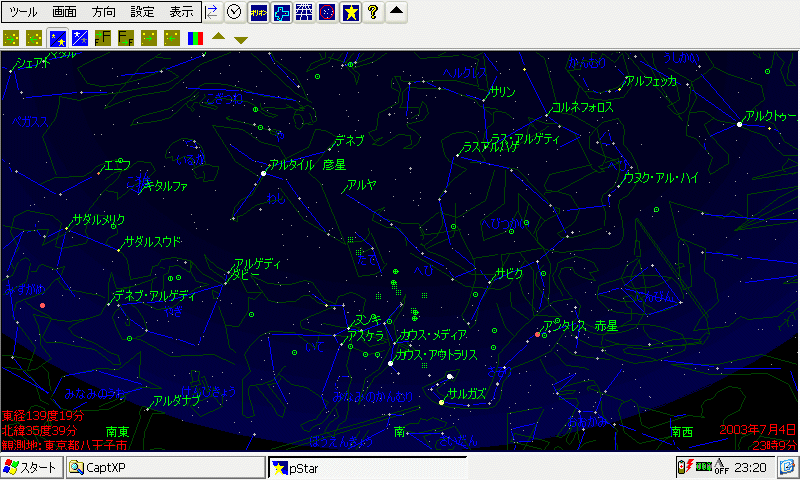Image resolution: width=800 pixels, height=480 pixels.
Task: Click the olive up triangle arrow
Action: 219,39
